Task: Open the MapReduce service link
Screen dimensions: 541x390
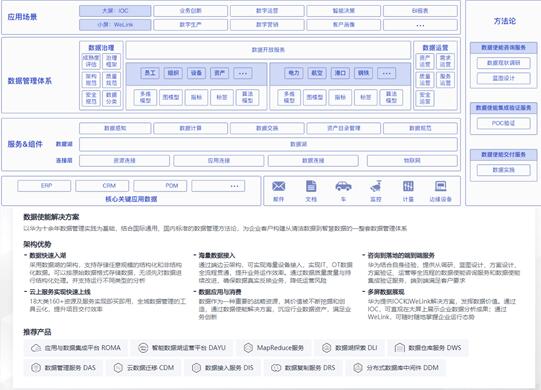Action: (274, 348)
